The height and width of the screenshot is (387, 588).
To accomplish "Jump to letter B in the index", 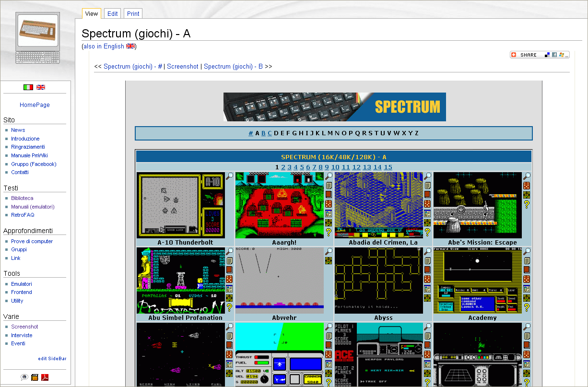I will pos(263,133).
